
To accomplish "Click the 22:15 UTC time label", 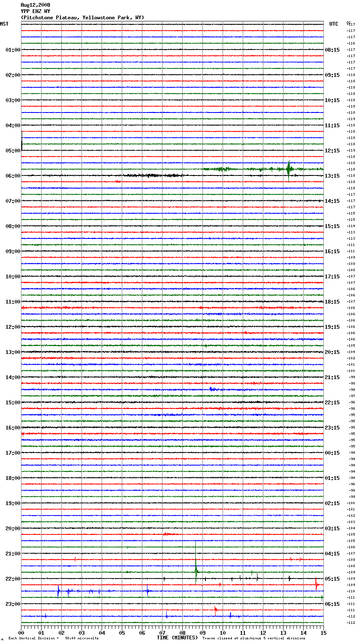I will (x=332, y=403).
